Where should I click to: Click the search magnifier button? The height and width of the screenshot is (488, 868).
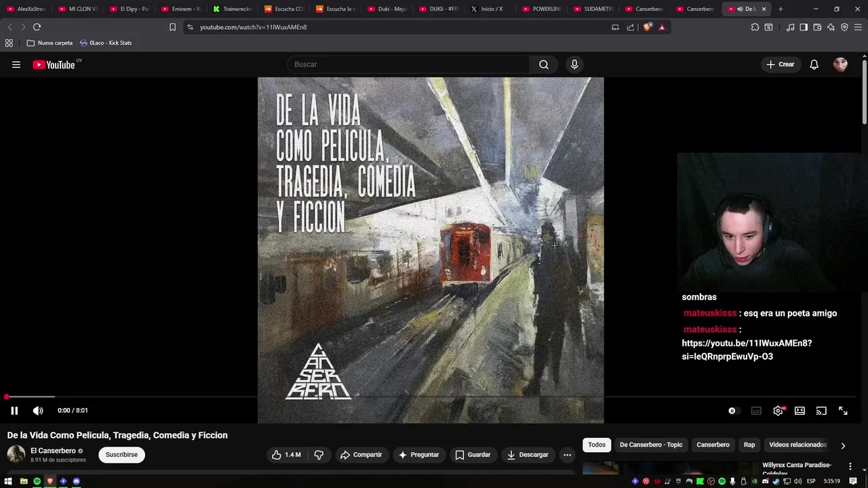[x=544, y=64]
